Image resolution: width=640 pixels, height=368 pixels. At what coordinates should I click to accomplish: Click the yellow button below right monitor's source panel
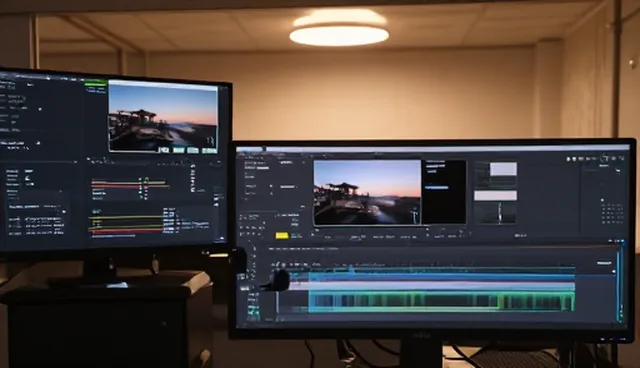coord(282,235)
